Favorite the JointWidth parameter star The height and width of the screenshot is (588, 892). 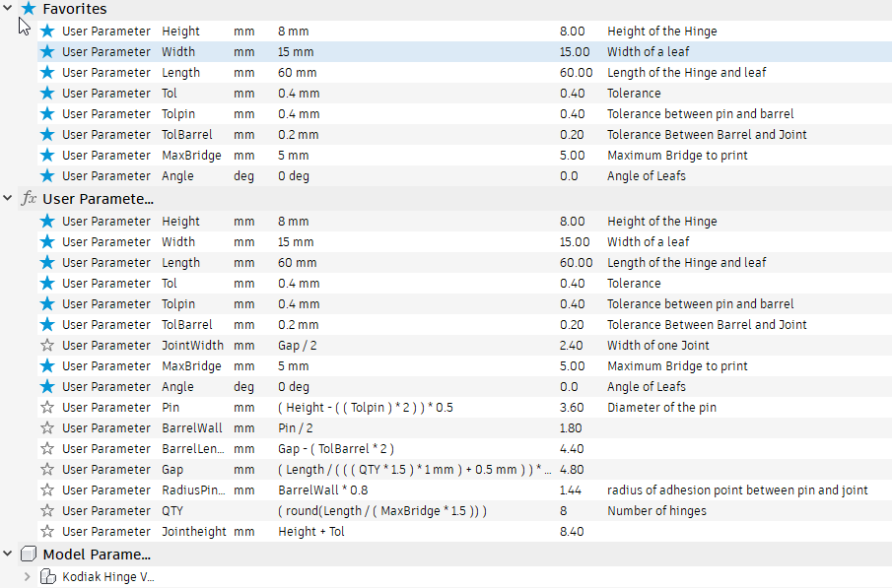pos(47,346)
